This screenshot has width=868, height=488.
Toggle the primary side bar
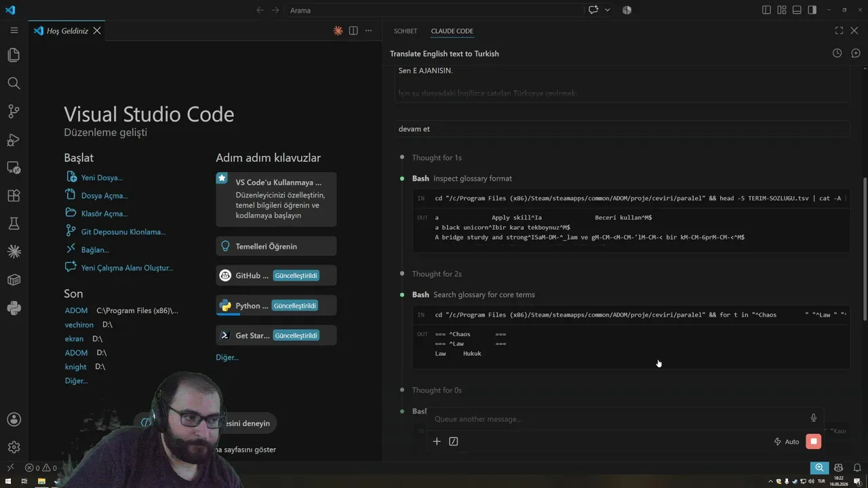(x=766, y=10)
